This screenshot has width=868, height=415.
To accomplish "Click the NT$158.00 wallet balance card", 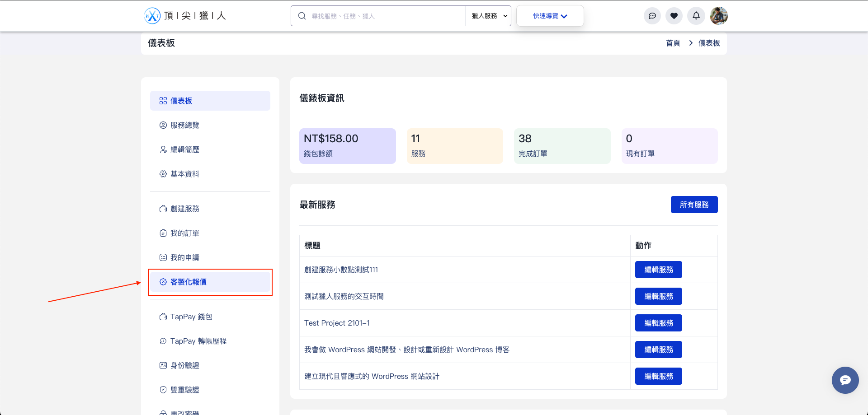I will coord(347,146).
